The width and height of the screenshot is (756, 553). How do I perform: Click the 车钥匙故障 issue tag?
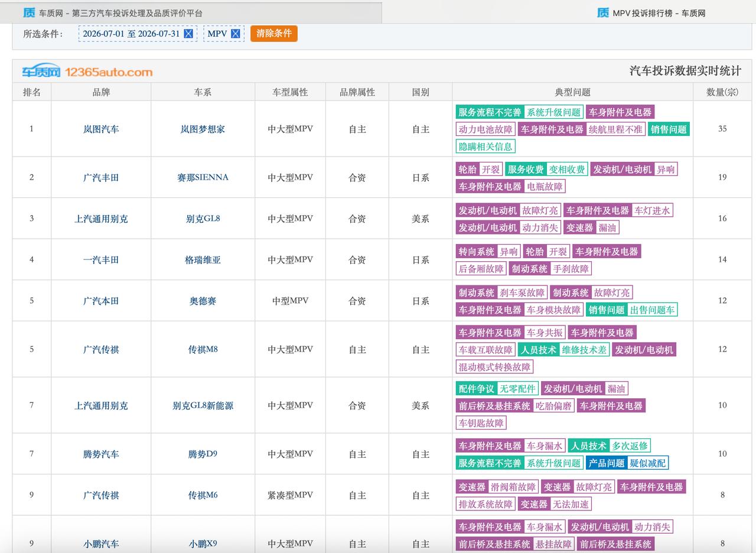pos(481,423)
